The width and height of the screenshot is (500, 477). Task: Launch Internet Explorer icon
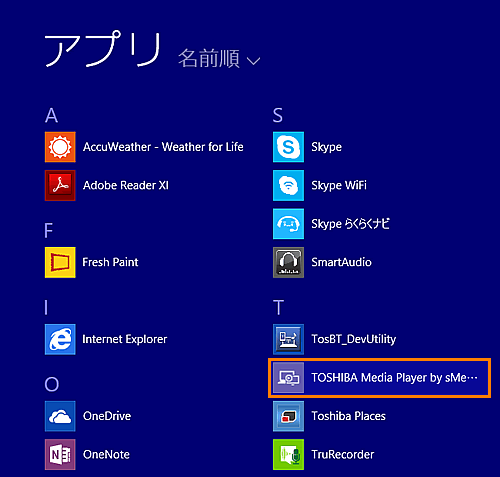(x=60, y=339)
